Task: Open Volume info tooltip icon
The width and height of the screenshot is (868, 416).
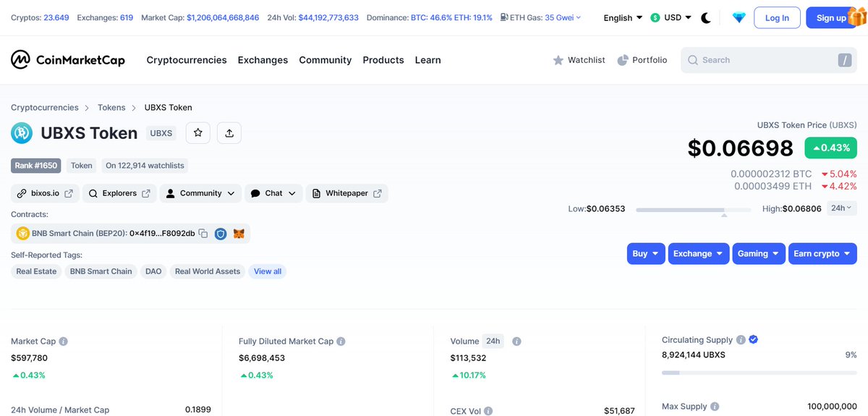Action: (516, 341)
